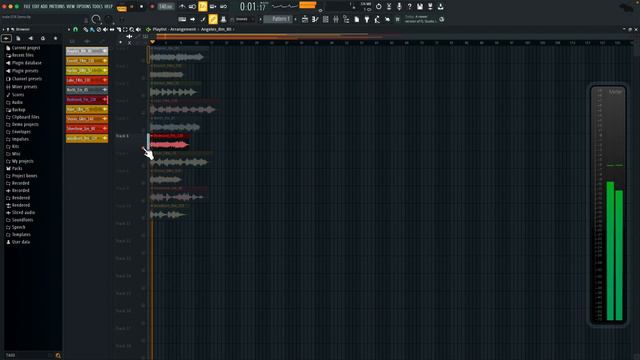Open the VIEW menu
Image resolution: width=640 pixels, height=360 pixels.
(x=71, y=7)
